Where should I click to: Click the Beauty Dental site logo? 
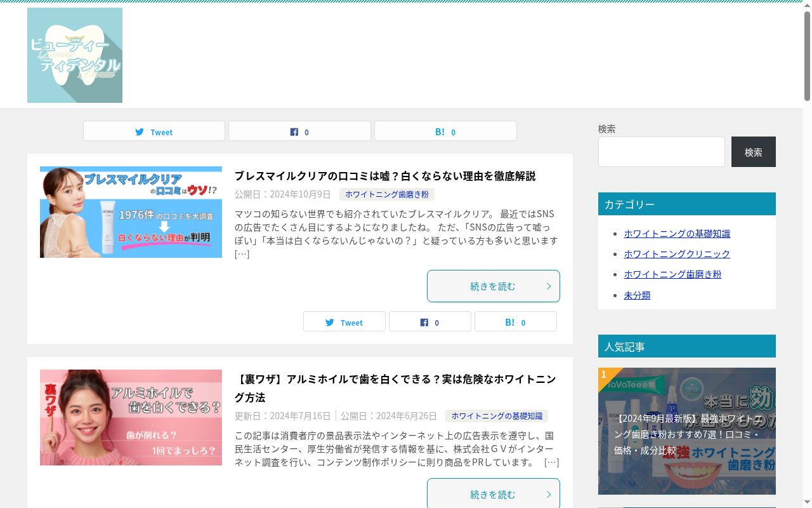click(75, 55)
